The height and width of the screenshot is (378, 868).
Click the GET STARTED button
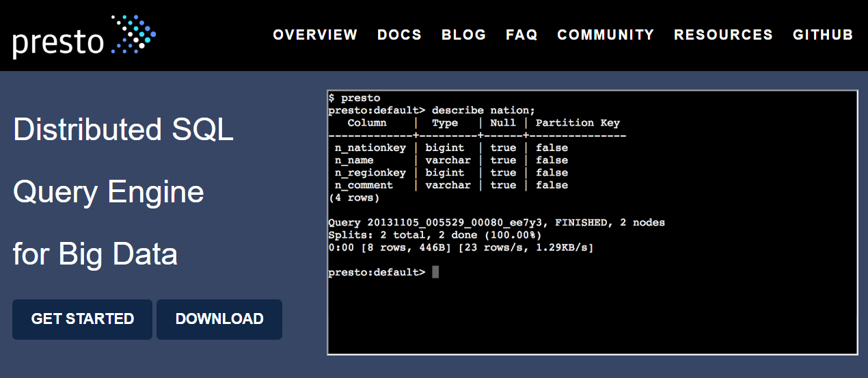(x=82, y=319)
